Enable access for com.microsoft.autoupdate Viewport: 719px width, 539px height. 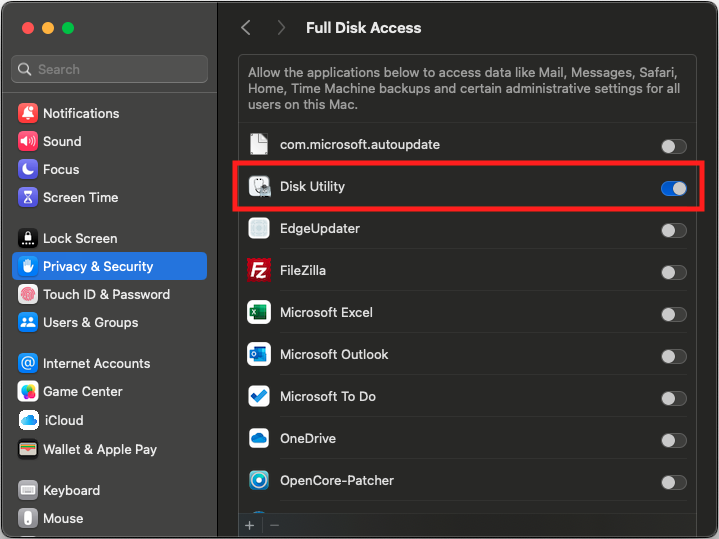click(x=674, y=147)
